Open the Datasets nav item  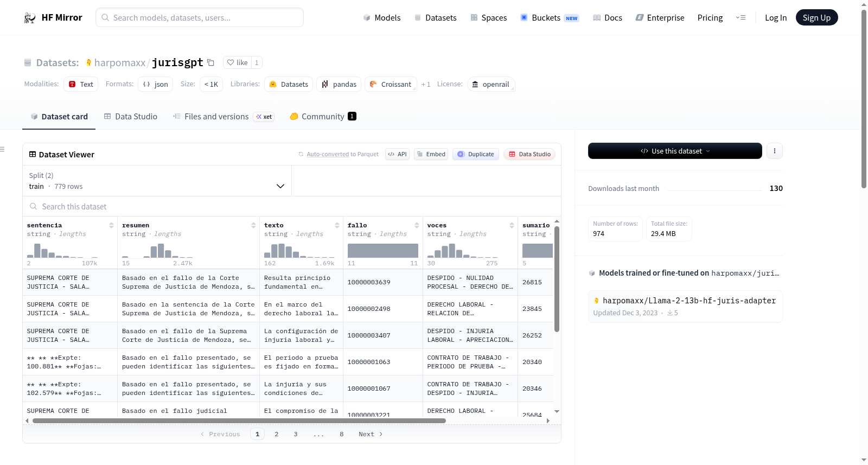(435, 17)
